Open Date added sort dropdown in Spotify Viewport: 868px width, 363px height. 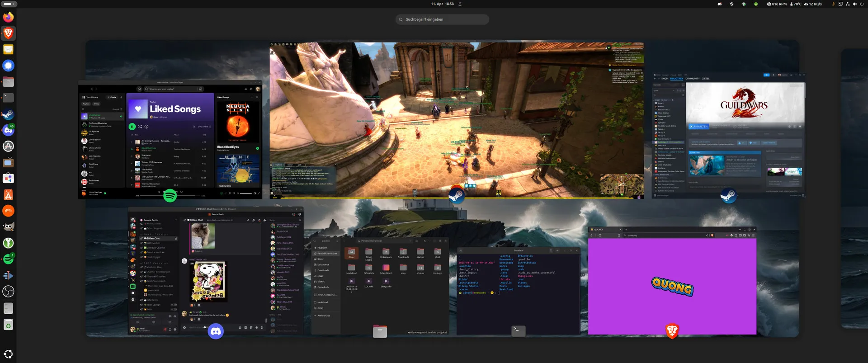[x=204, y=127]
